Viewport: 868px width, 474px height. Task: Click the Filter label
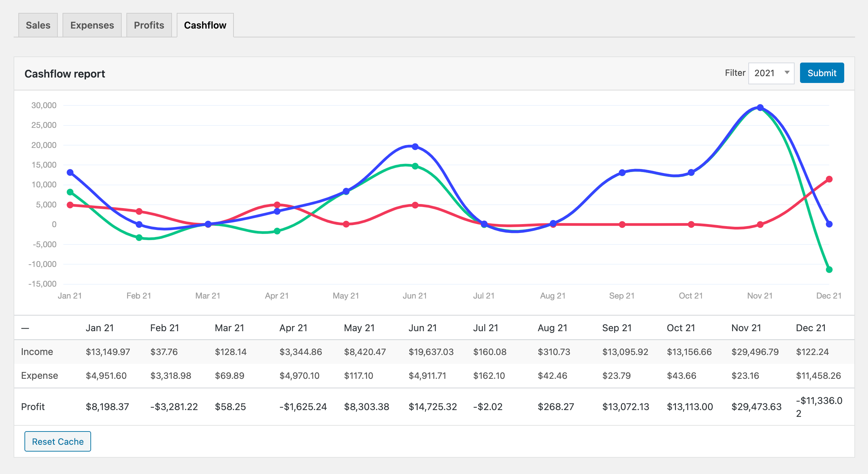pyautogui.click(x=735, y=73)
